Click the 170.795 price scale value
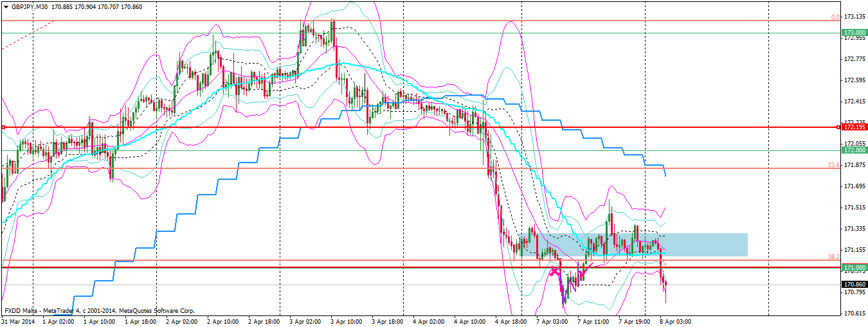The image size is (868, 327). (x=854, y=292)
